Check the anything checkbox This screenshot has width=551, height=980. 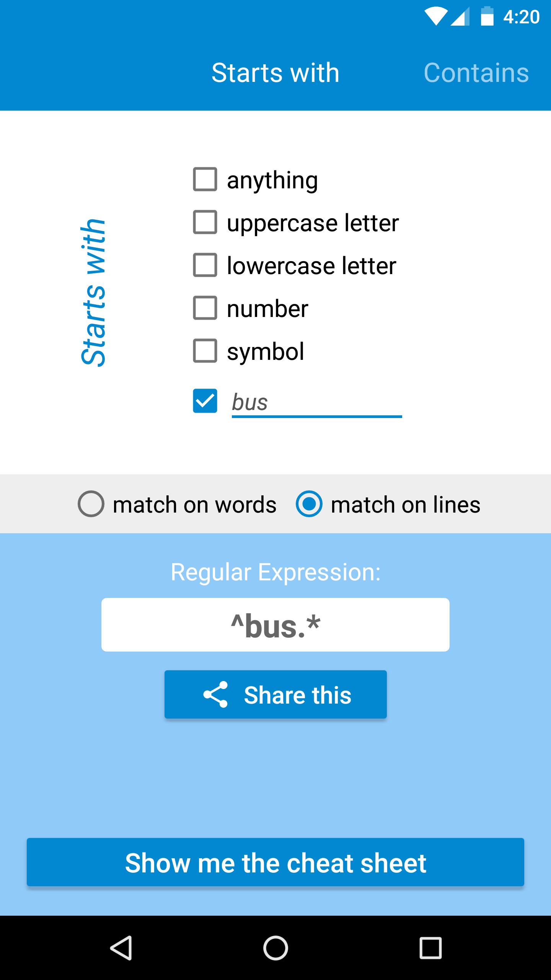pos(204,179)
